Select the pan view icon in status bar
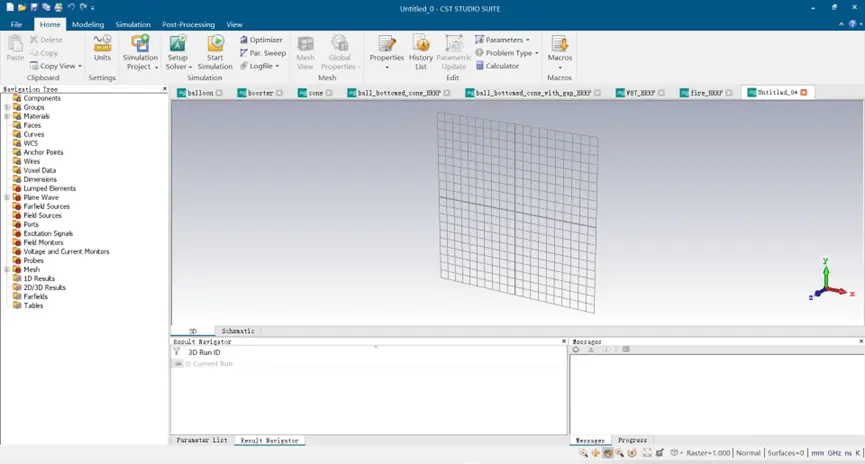The width and height of the screenshot is (865, 464). pos(595,453)
